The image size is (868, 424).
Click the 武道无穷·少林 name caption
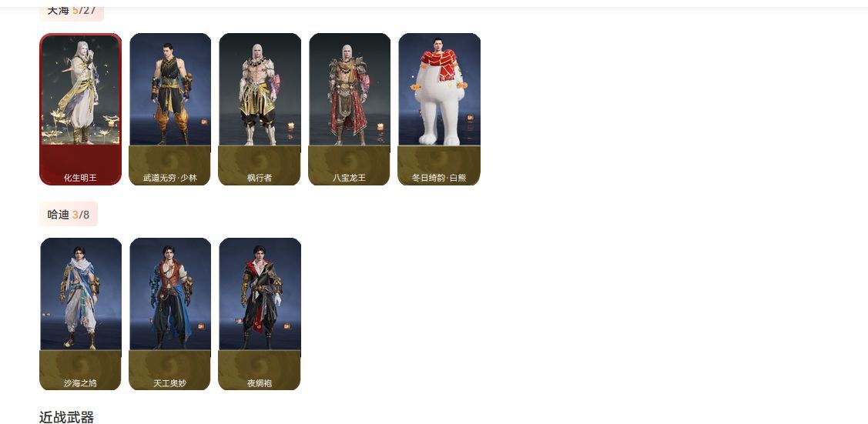[170, 178]
